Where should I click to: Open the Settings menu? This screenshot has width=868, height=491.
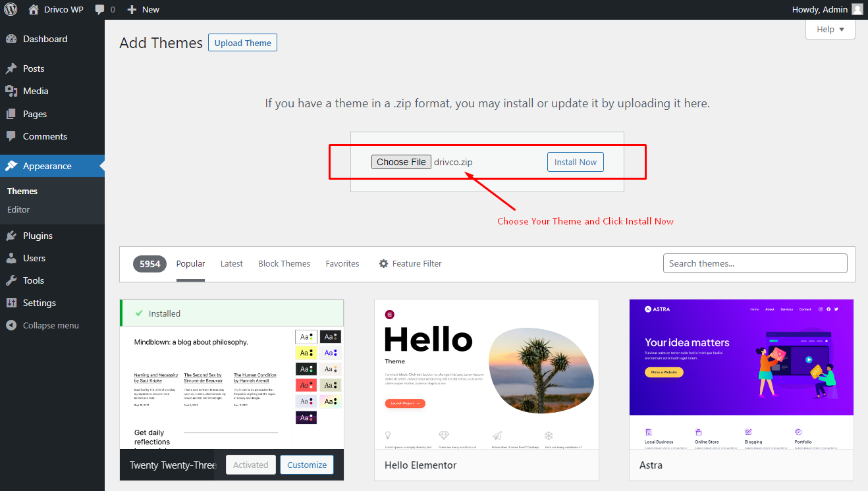coord(52,303)
